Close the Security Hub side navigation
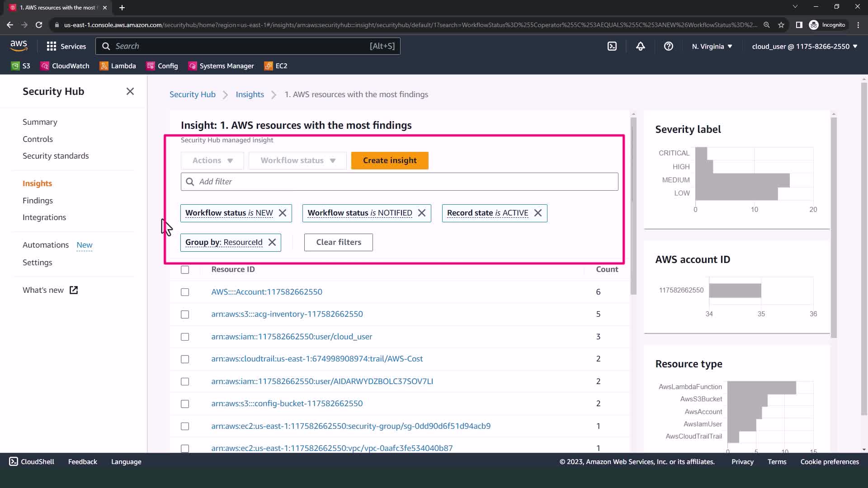868x488 pixels. (x=130, y=91)
